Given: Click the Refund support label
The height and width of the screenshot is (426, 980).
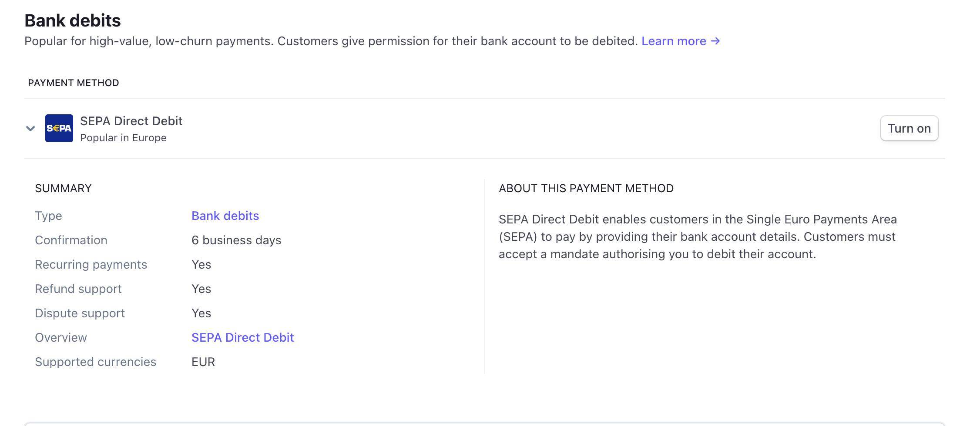Looking at the screenshot, I should coord(78,289).
